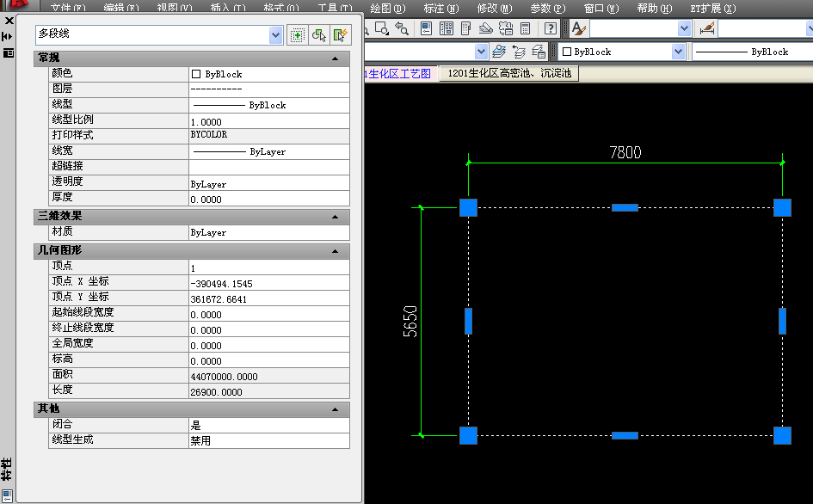813x504 pixels.
Task: Select the 5650 dimension text
Action: 410,321
